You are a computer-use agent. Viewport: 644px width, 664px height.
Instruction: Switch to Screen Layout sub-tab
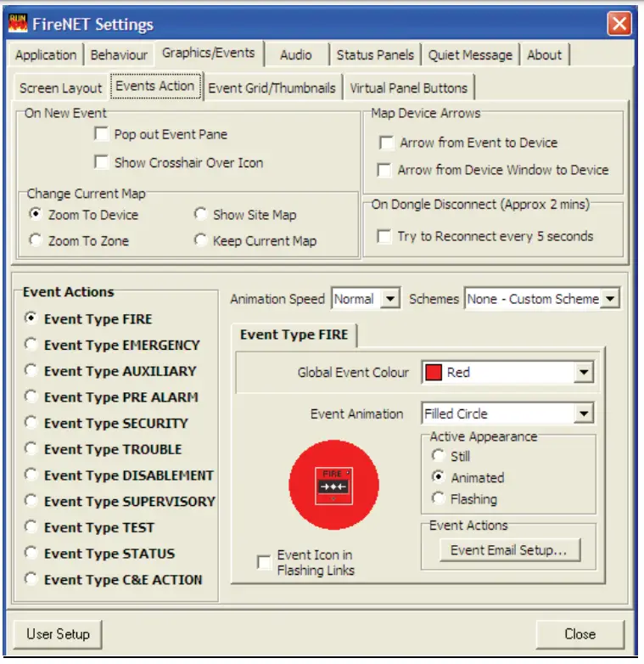[x=60, y=88]
